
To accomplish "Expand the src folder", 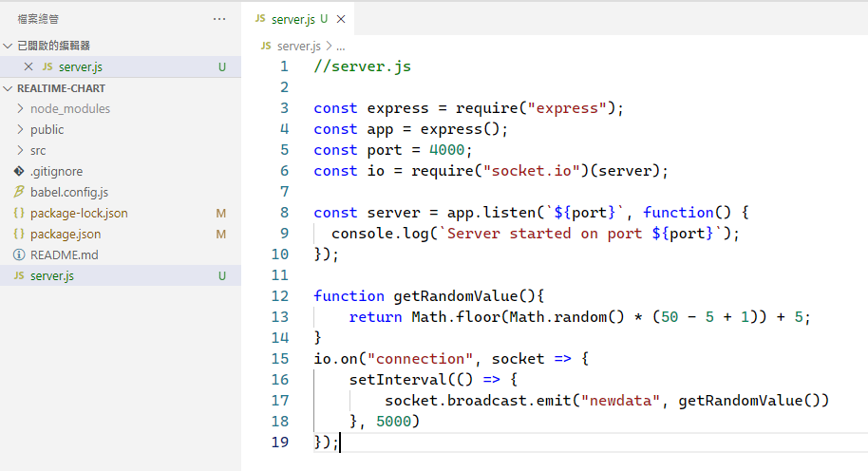I will tap(21, 151).
